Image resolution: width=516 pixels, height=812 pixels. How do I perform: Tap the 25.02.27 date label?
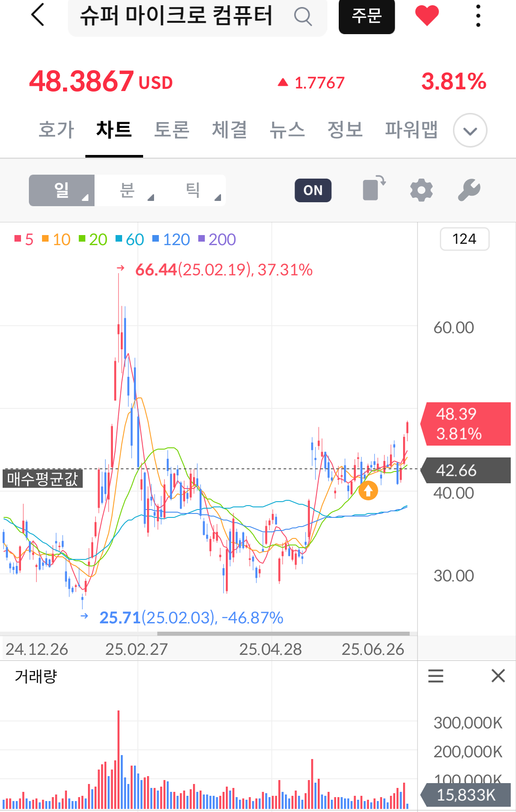(x=137, y=649)
